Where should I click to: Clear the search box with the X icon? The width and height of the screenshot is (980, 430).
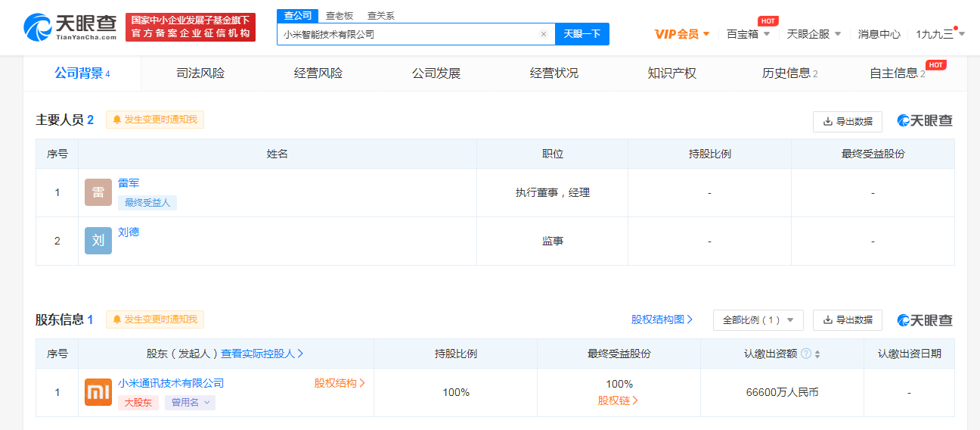click(x=543, y=34)
